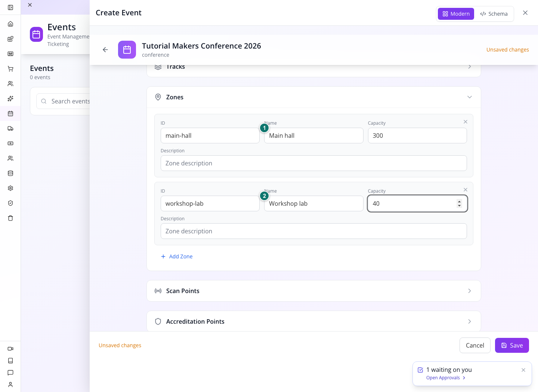The width and height of the screenshot is (538, 392).
Task: Open the delivery truck sidebar icon
Action: click(10, 128)
